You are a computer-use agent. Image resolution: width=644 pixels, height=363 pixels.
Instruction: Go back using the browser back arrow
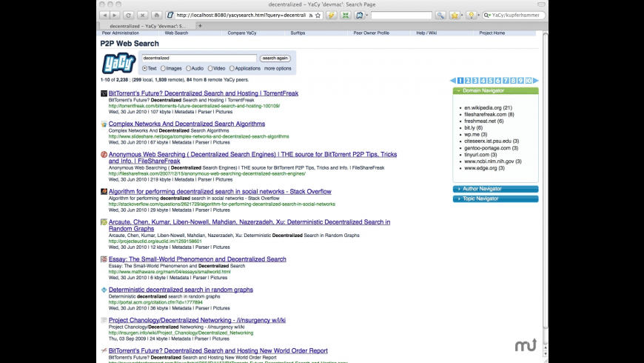pos(104,16)
